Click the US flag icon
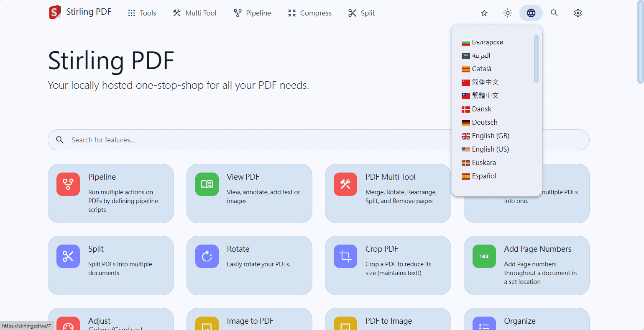644x330 pixels. [x=466, y=150]
